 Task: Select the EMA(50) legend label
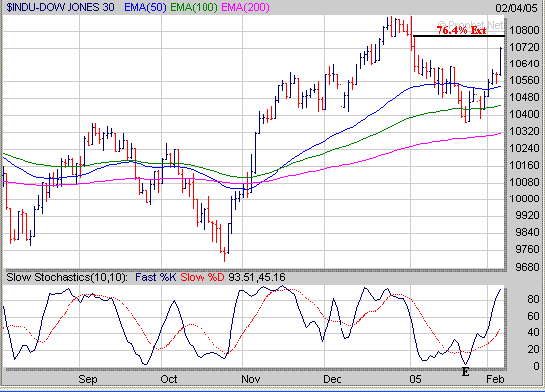pyautogui.click(x=145, y=7)
